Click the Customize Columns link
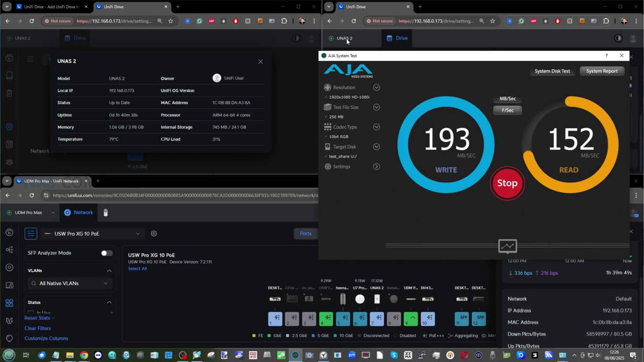Image resolution: width=644 pixels, height=362 pixels. pyautogui.click(x=46, y=338)
